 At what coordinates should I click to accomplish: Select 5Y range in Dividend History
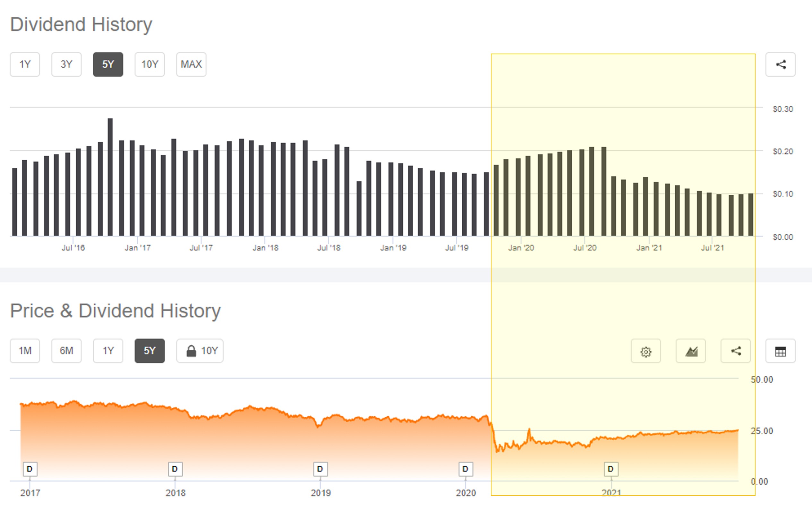pos(108,64)
